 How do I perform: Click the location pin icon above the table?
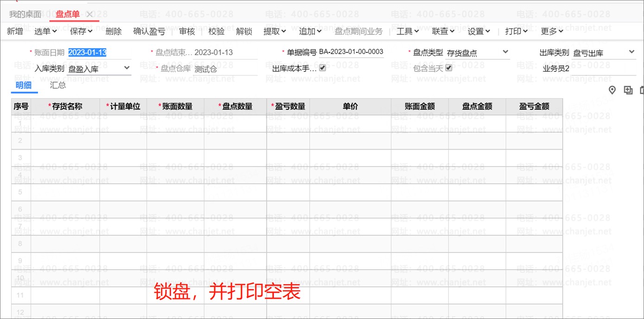(612, 90)
